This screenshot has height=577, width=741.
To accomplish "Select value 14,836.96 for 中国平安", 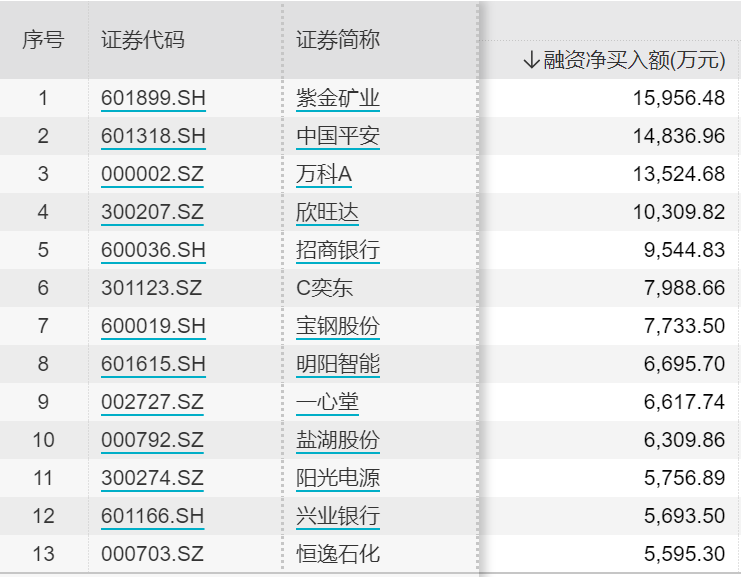I will coord(679,136).
